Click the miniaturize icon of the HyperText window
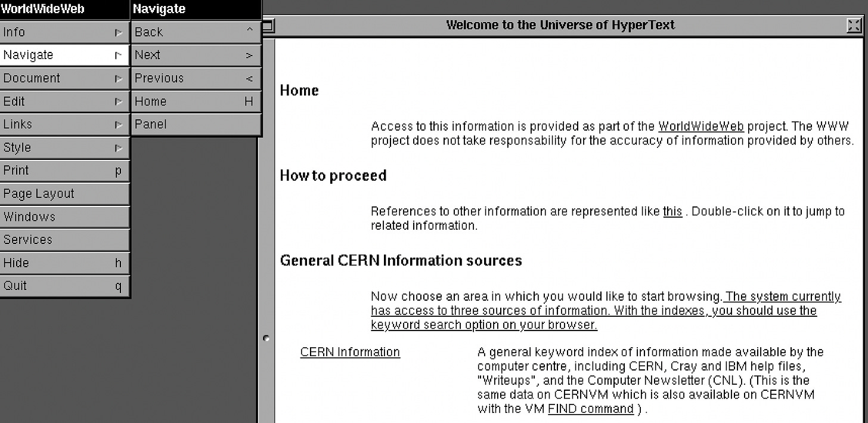This screenshot has height=423, width=868. [x=268, y=26]
